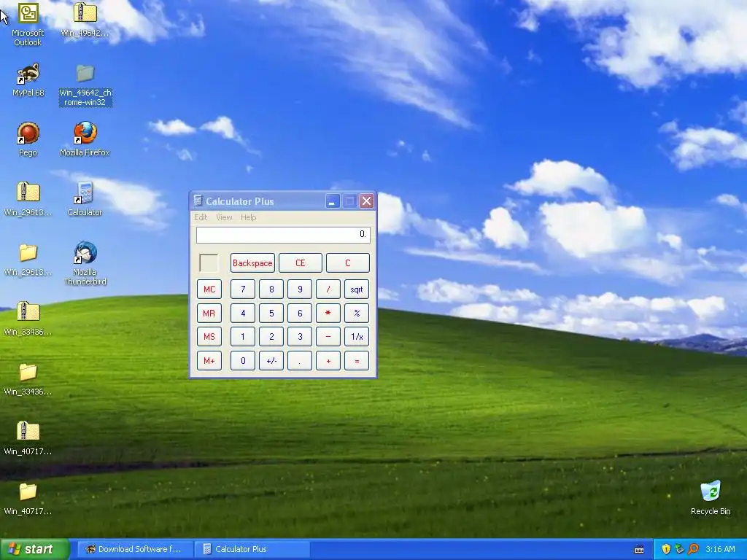Screen dimensions: 747x560
Task: Select the Calculator desktop shortcut
Action: (x=85, y=199)
